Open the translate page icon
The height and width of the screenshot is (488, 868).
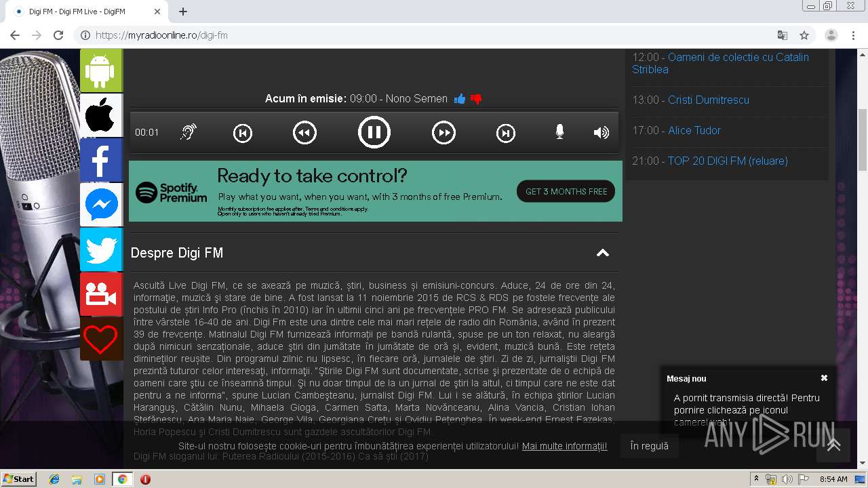pos(783,35)
